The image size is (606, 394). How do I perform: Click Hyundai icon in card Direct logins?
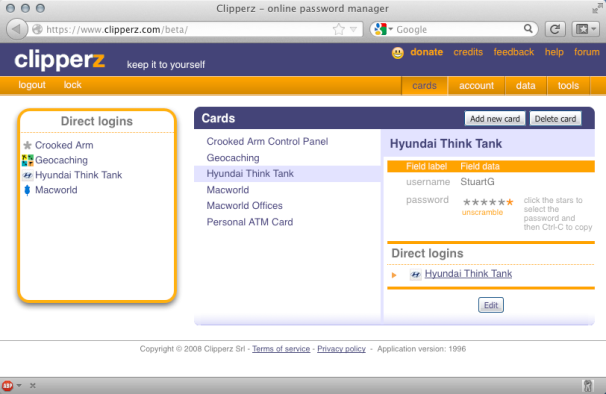pyautogui.click(x=415, y=275)
